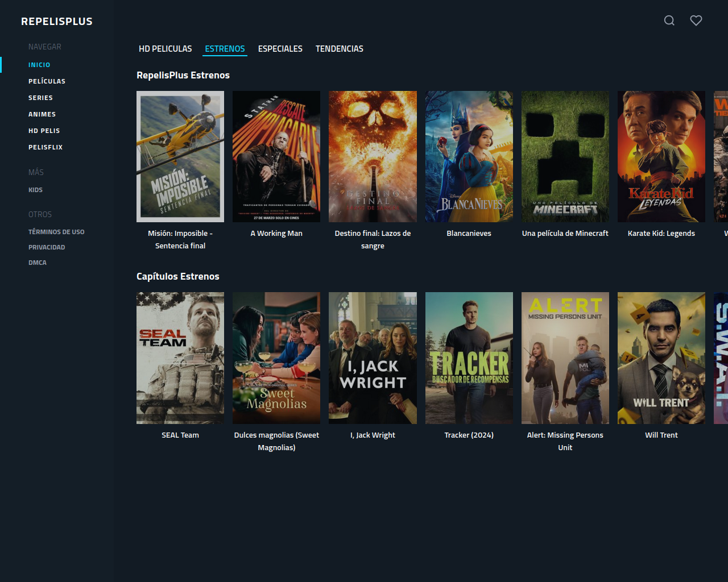Switch to the TENDENCIAS tab
Image resolution: width=728 pixels, height=582 pixels.
point(340,49)
